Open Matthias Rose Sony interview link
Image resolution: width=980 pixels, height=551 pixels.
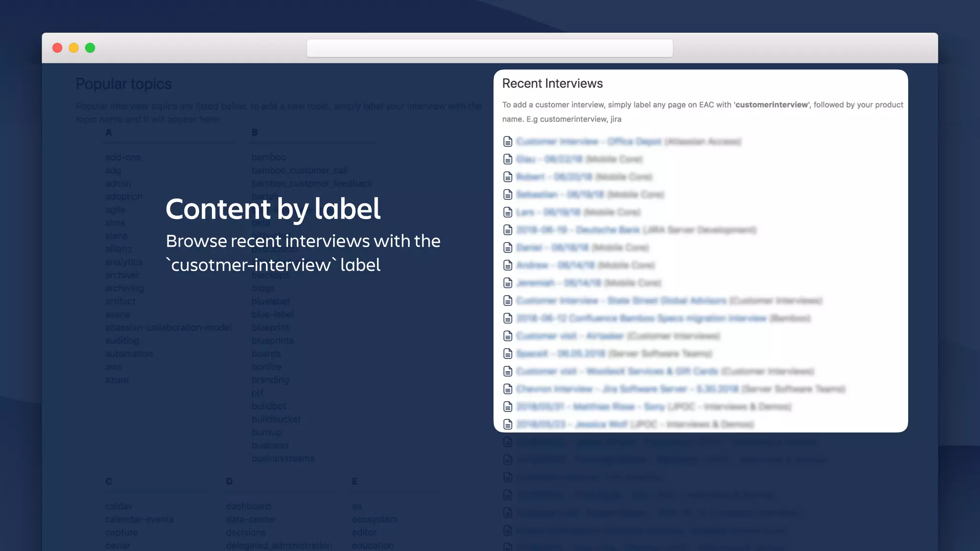tap(590, 407)
